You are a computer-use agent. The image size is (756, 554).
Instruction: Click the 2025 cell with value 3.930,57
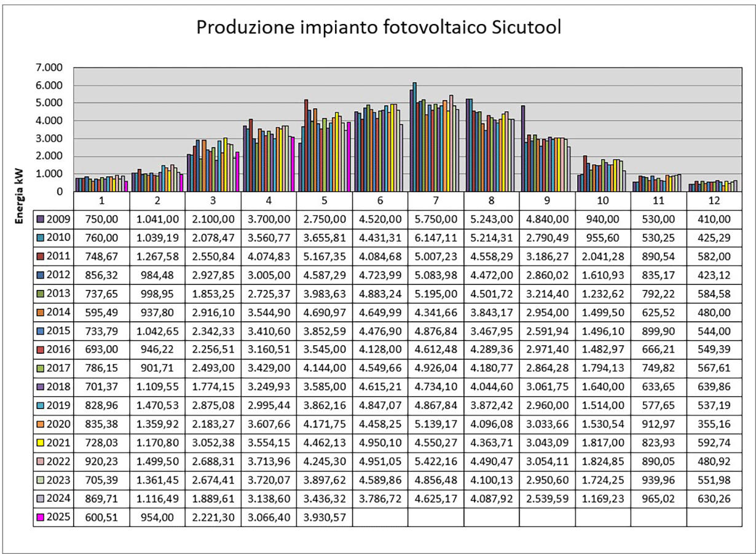point(325,518)
